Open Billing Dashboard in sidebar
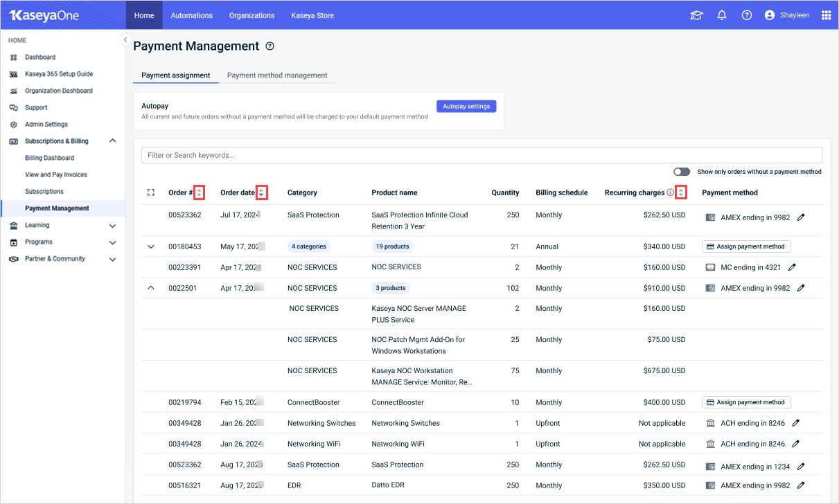Viewport: 839px width, 504px height. pyautogui.click(x=49, y=158)
